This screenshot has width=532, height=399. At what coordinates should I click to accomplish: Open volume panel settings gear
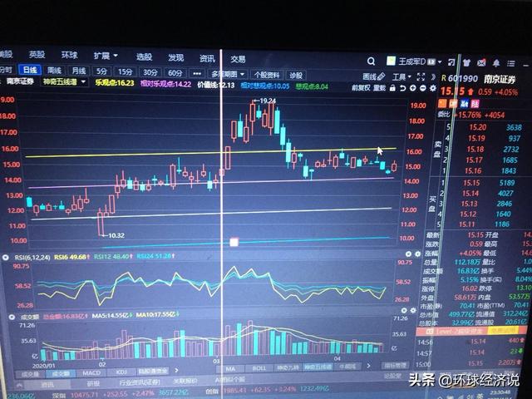click(x=413, y=310)
